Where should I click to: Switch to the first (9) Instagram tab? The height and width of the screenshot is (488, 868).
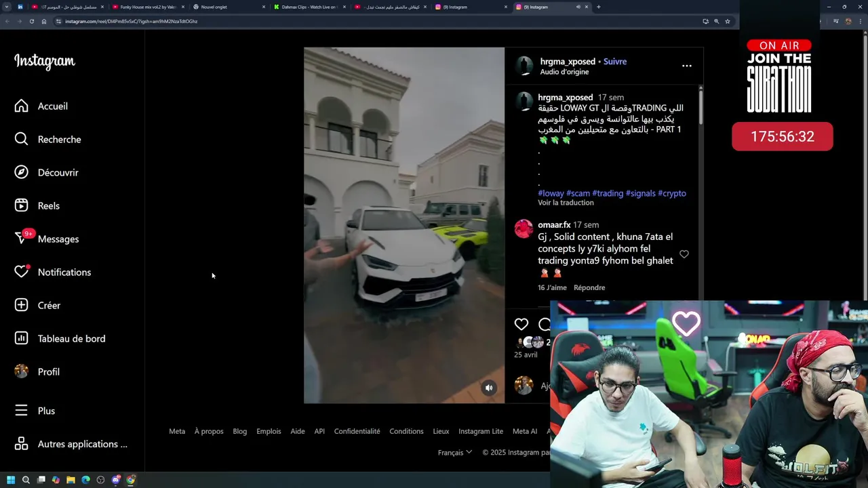tap(471, 7)
